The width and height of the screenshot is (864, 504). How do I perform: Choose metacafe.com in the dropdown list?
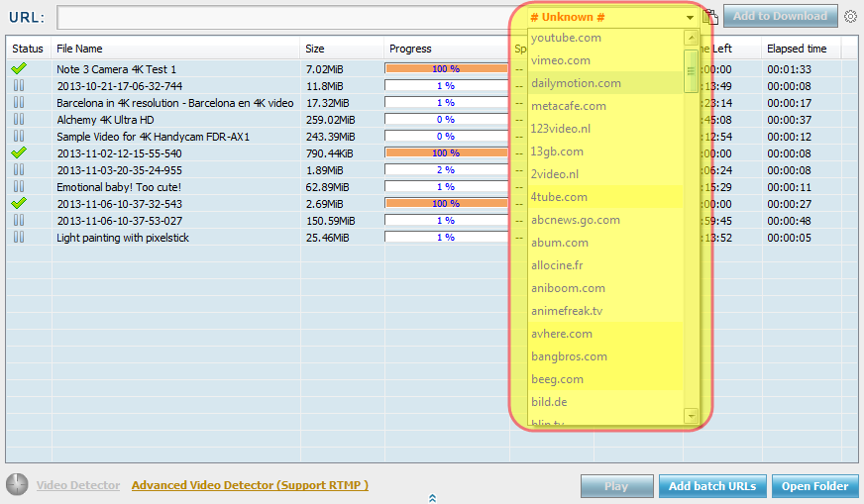tap(605, 106)
